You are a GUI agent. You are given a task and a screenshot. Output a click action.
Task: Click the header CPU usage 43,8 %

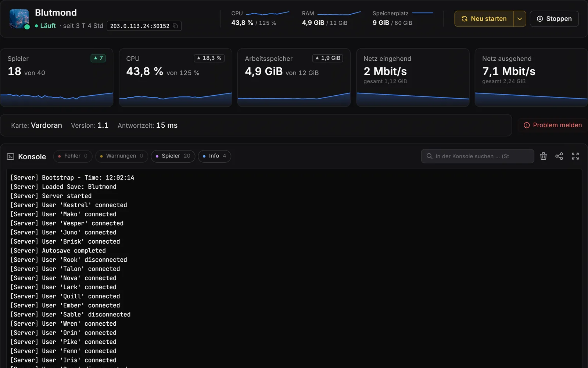[x=242, y=23]
